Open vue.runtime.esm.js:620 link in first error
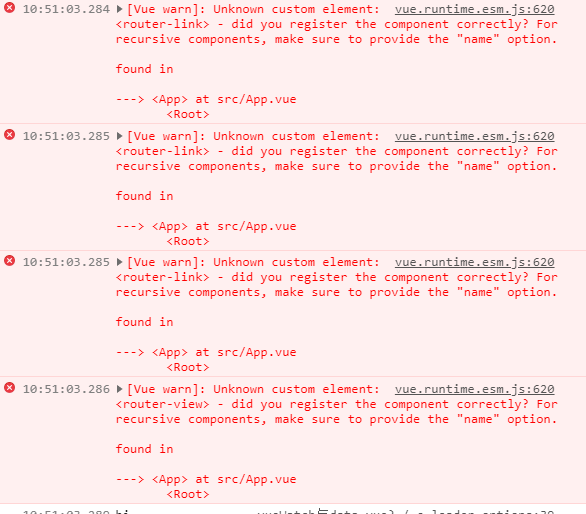The width and height of the screenshot is (586, 514). (475, 9)
